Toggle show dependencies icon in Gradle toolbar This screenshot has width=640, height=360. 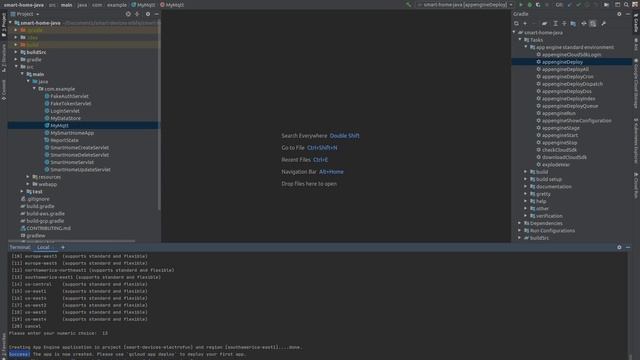click(x=593, y=24)
